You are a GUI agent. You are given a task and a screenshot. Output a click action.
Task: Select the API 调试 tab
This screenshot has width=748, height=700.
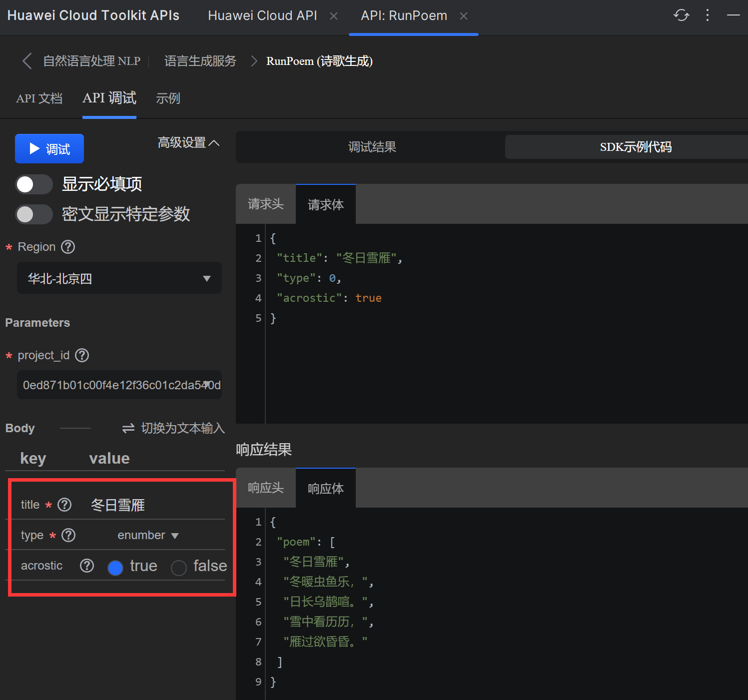click(x=109, y=98)
